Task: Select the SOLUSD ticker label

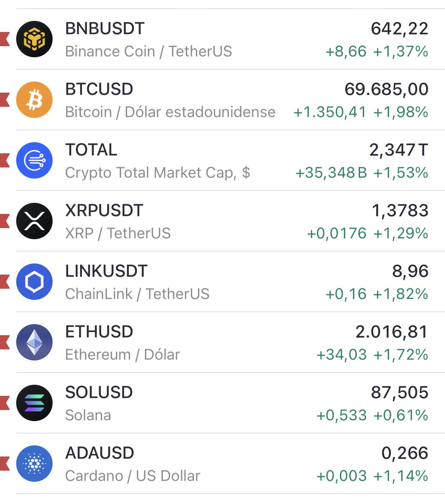Action: 99,392
